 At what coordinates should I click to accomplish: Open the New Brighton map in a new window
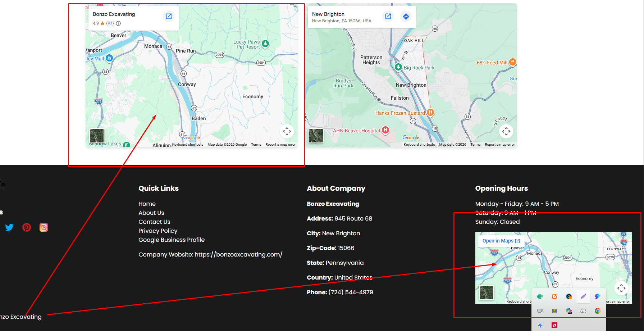click(388, 16)
